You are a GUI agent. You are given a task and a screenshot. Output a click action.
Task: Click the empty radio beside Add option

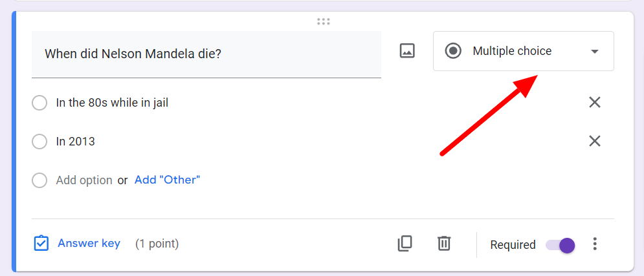tap(39, 180)
